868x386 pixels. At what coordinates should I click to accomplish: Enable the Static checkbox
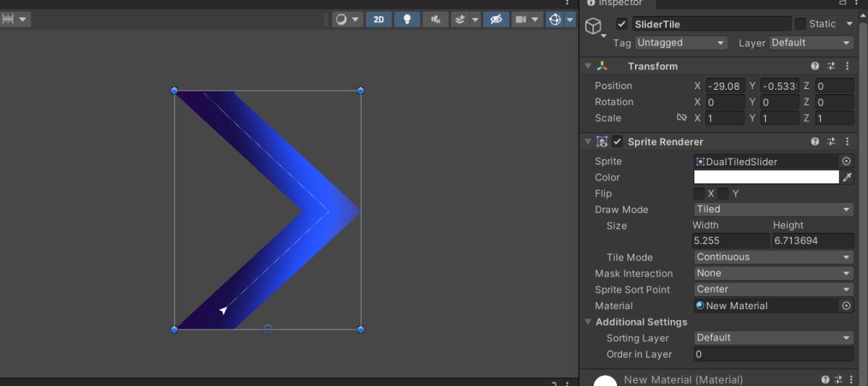tap(800, 24)
